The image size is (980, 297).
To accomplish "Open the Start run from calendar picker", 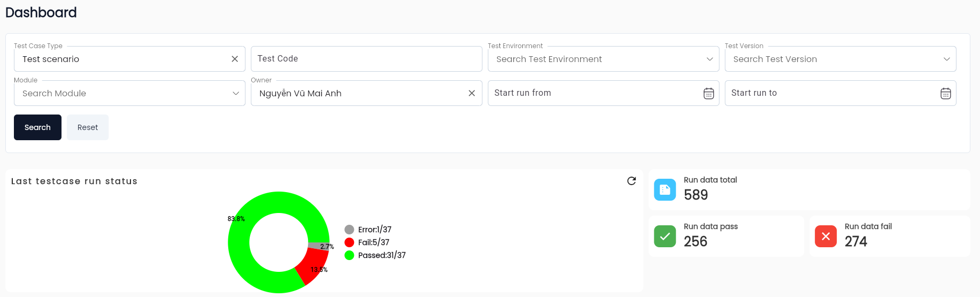I will pyautogui.click(x=708, y=93).
